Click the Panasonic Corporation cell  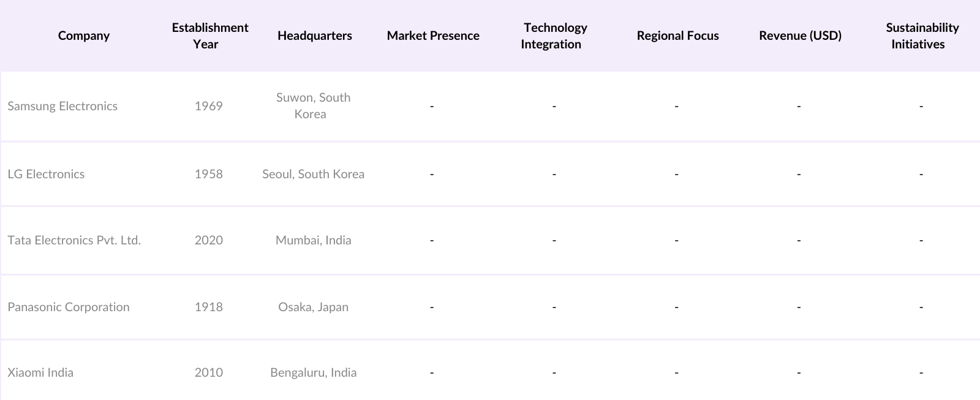pyautogui.click(x=69, y=307)
